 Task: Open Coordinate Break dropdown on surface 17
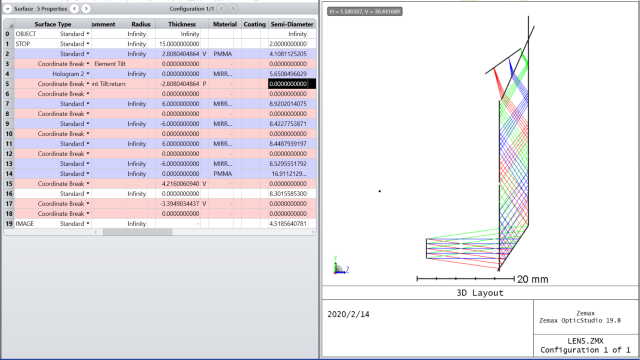[88, 204]
